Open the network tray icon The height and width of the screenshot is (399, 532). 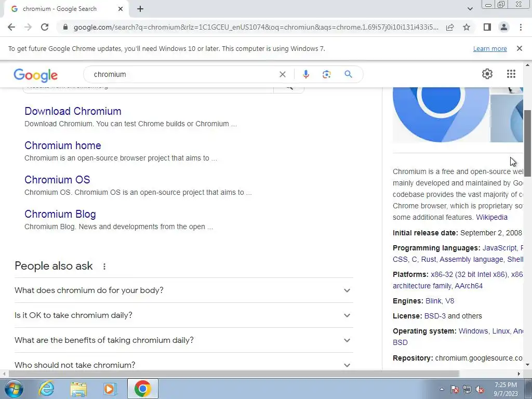coord(467,389)
